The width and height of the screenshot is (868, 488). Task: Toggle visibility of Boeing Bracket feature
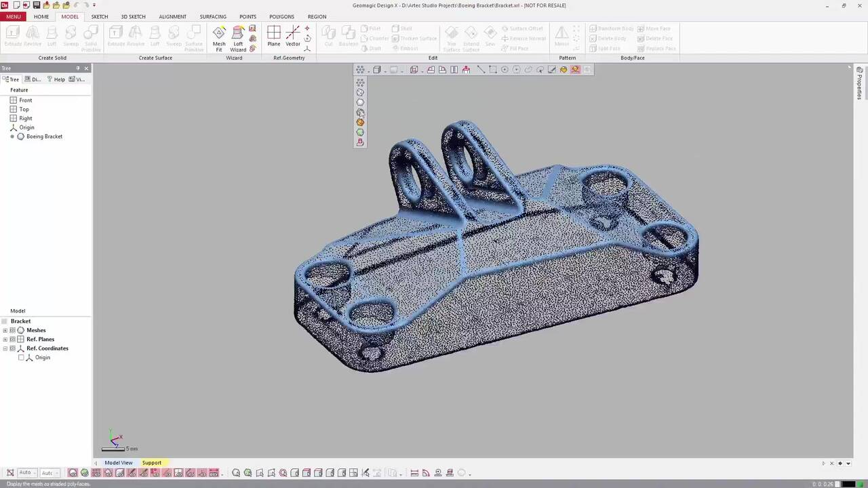[x=12, y=136]
